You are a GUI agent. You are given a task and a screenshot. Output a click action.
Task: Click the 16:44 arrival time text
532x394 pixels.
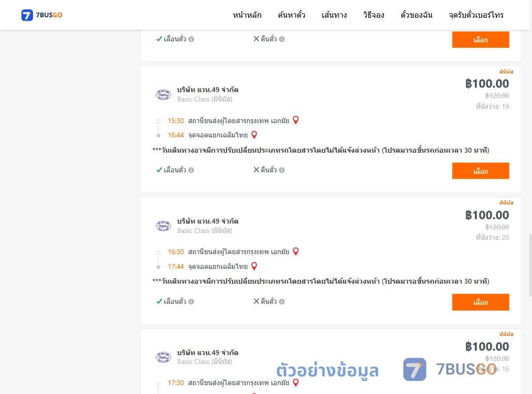[x=176, y=135]
